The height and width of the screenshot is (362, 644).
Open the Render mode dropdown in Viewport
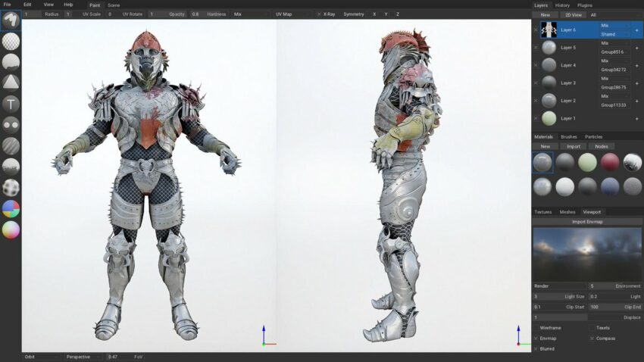point(559,286)
